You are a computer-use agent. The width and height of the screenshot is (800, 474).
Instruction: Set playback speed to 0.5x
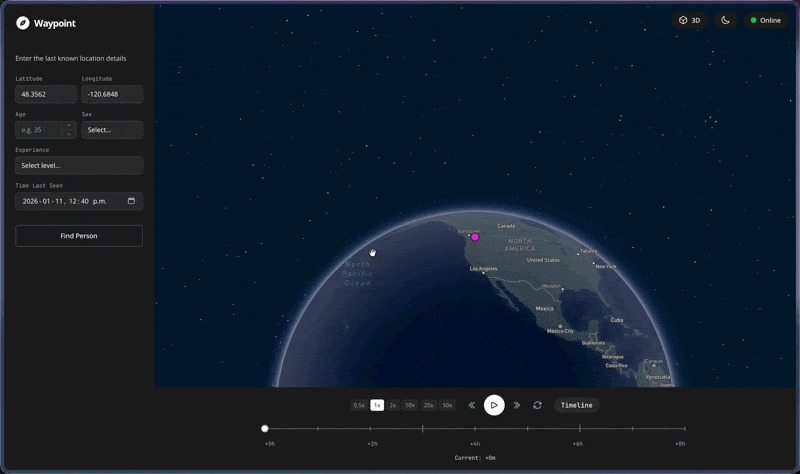(x=359, y=405)
